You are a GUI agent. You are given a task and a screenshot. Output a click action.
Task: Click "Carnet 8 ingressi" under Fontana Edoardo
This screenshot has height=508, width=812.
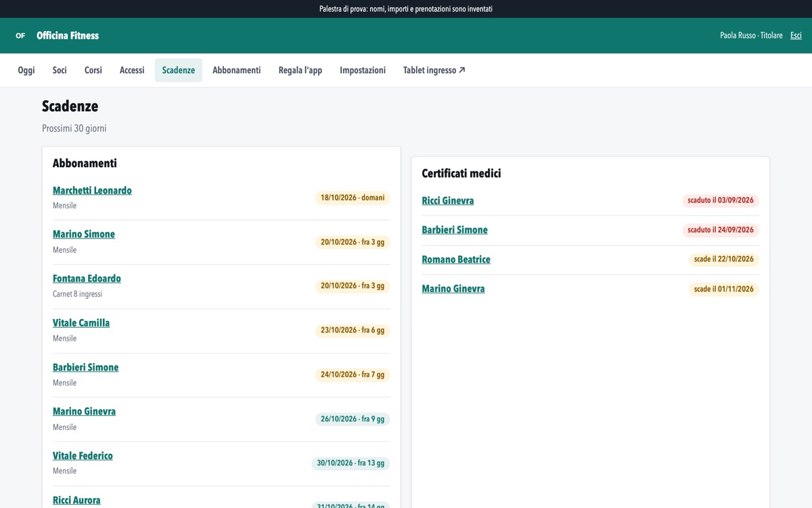[x=78, y=294]
